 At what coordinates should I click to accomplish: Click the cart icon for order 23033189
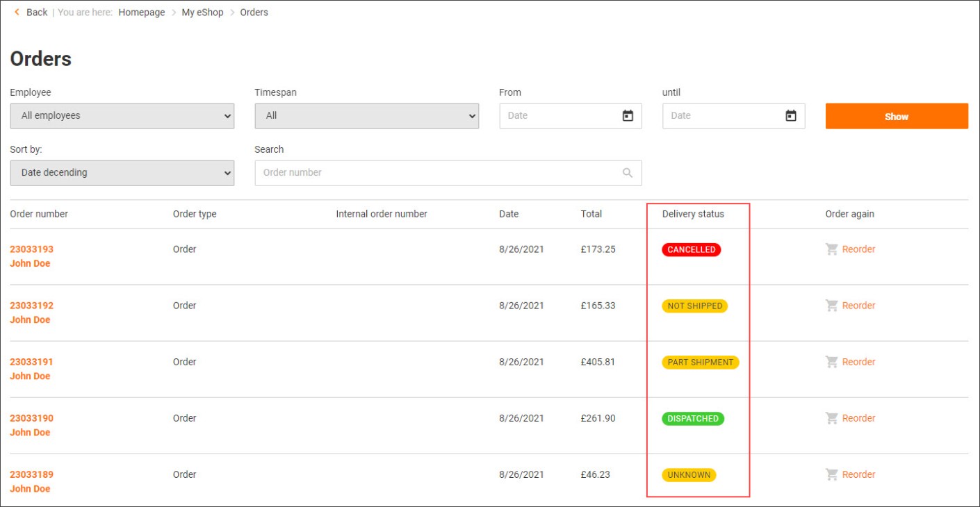(831, 474)
